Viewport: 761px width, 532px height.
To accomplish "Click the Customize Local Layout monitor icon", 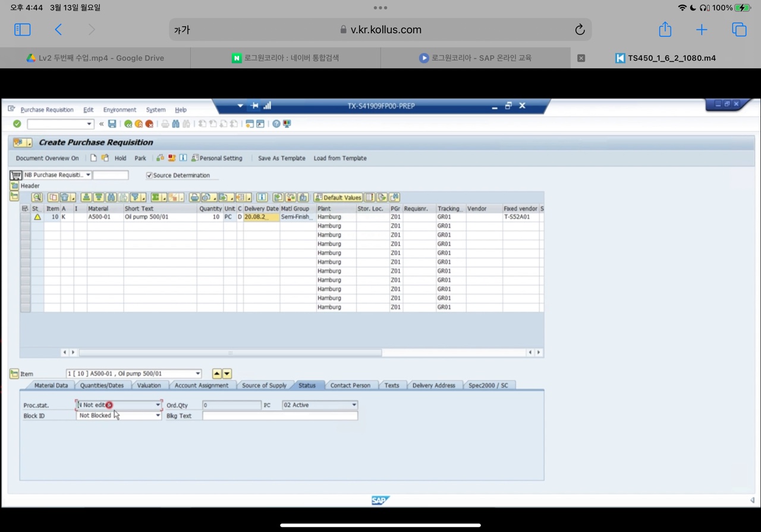I will tap(287, 124).
